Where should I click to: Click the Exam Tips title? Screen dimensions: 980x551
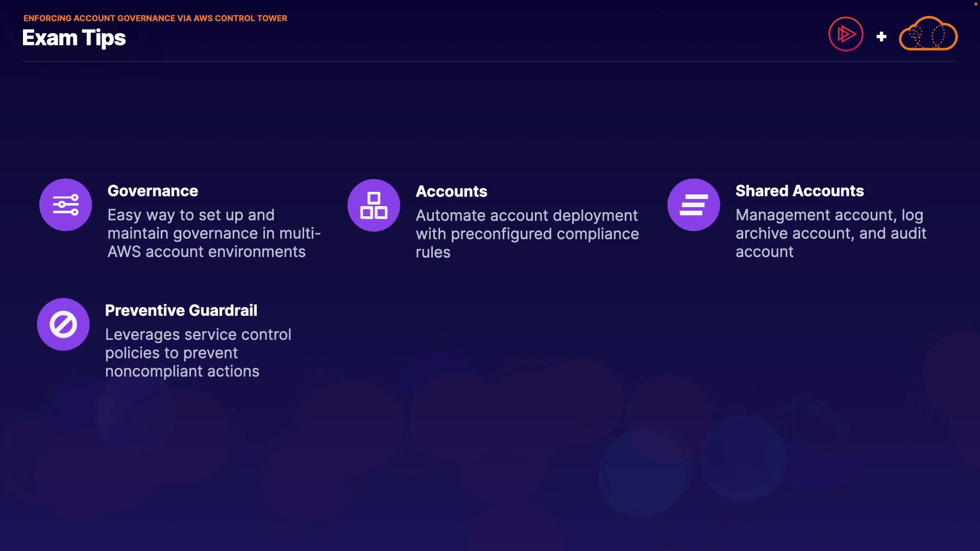(74, 38)
